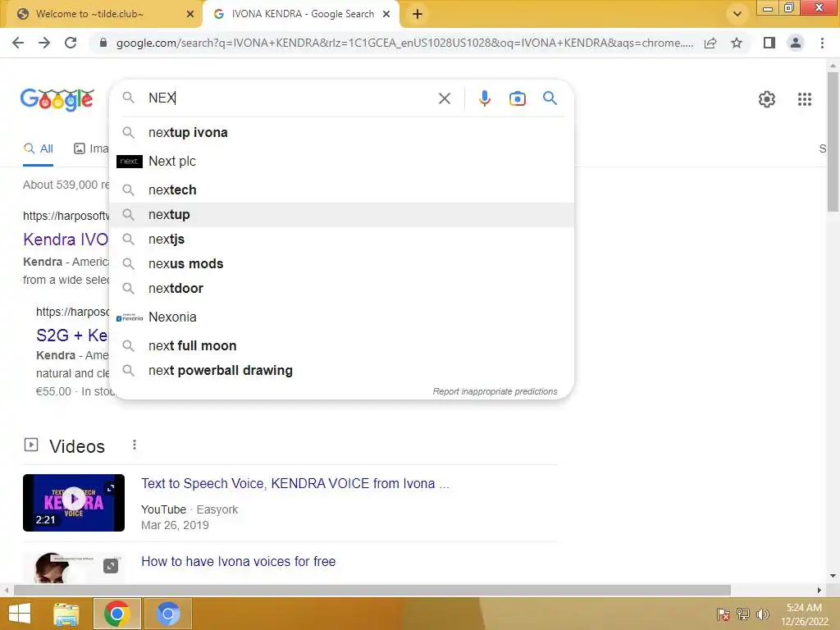Click the Google holiday logo
This screenshot has width=840, height=630.
pos(57,99)
